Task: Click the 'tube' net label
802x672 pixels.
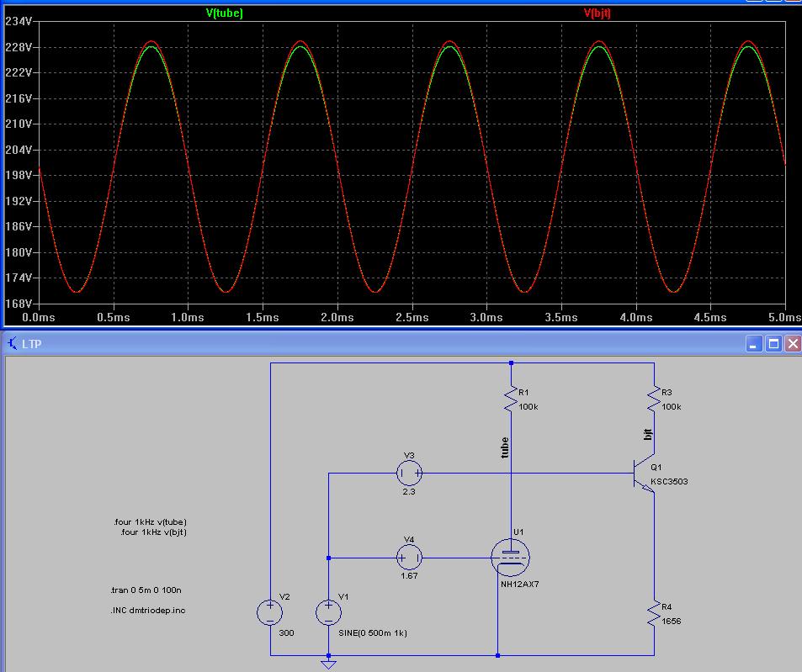Action: click(505, 447)
